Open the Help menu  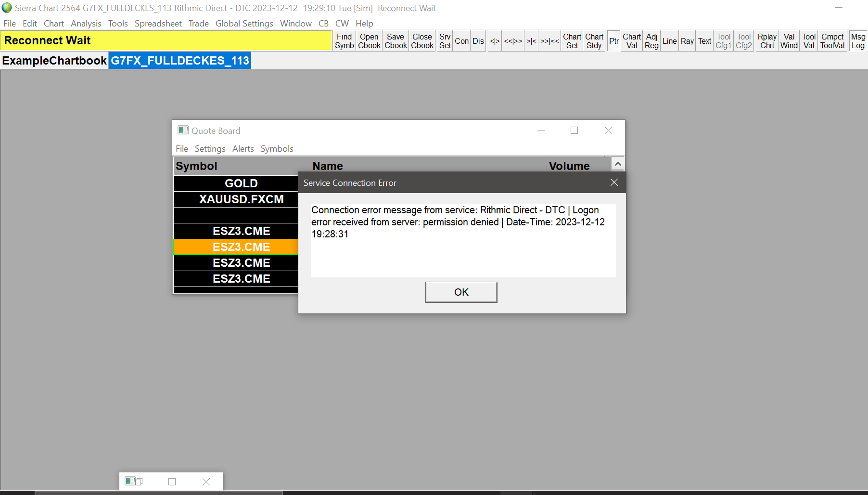click(x=365, y=24)
